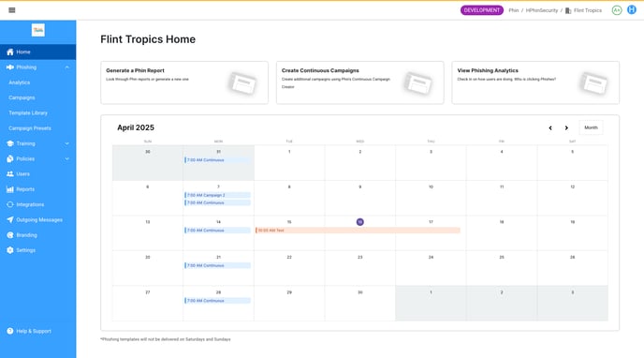644x358 pixels.
Task: Expand the Training menu chevron
Action: click(x=67, y=143)
